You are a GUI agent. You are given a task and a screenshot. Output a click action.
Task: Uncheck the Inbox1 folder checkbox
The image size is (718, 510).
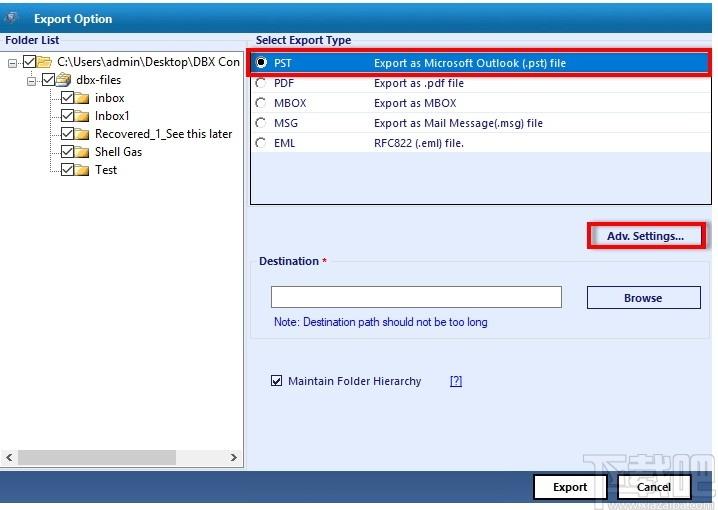pyautogui.click(x=67, y=115)
